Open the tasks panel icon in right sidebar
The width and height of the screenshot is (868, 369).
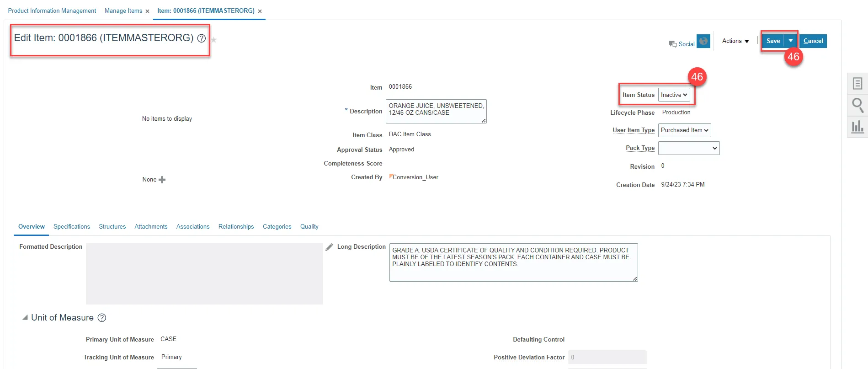coord(857,83)
